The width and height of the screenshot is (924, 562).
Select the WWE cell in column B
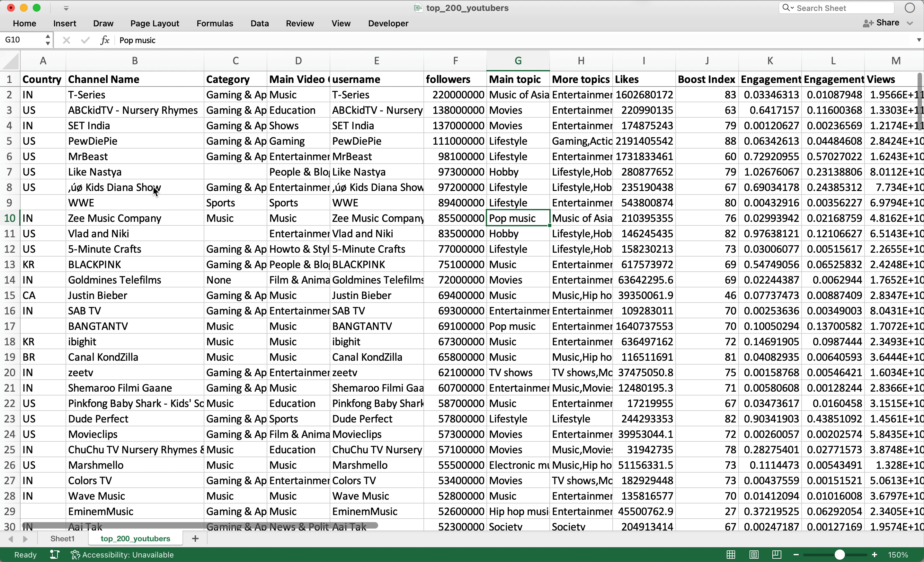coord(135,203)
